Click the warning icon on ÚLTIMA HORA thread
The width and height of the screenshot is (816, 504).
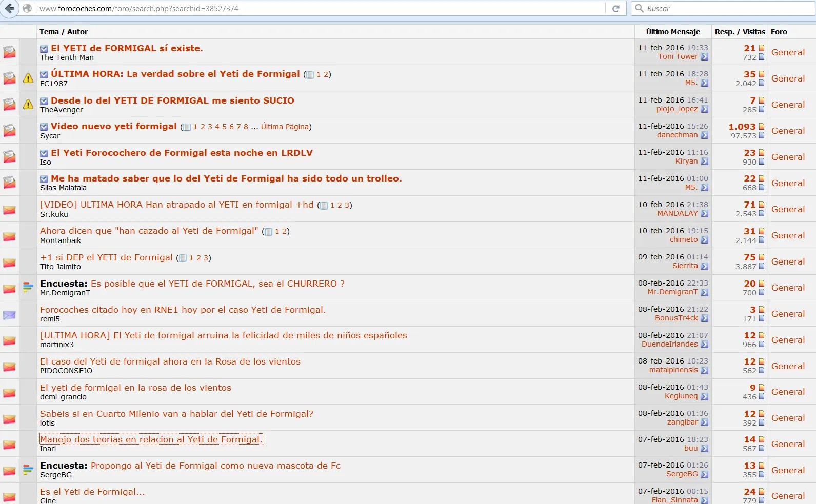click(28, 78)
